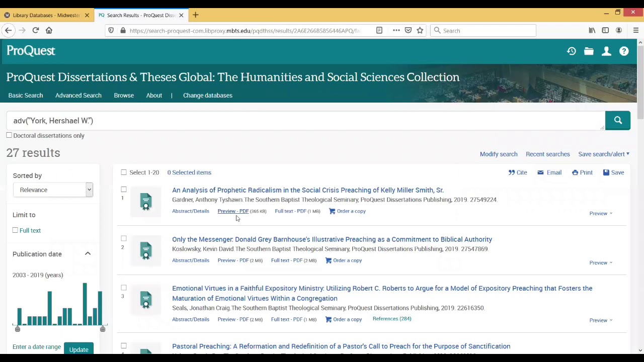644x362 pixels.
Task: Open Basic Search page
Action: click(x=26, y=96)
